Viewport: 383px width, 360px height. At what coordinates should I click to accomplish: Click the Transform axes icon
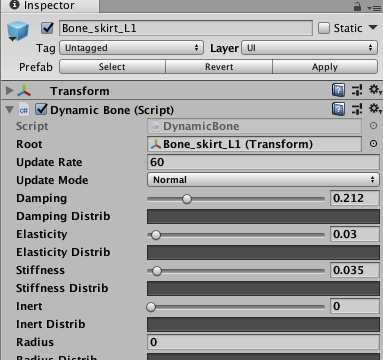[24, 90]
